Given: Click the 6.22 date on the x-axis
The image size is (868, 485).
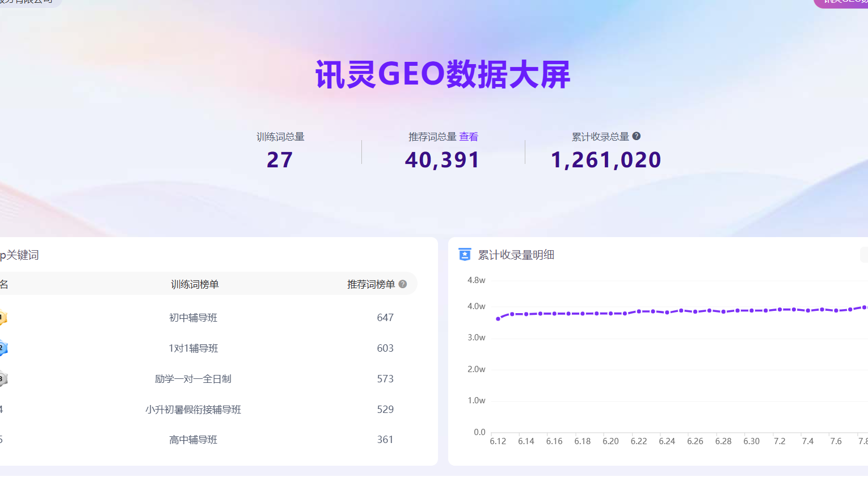Looking at the screenshot, I should [x=639, y=441].
